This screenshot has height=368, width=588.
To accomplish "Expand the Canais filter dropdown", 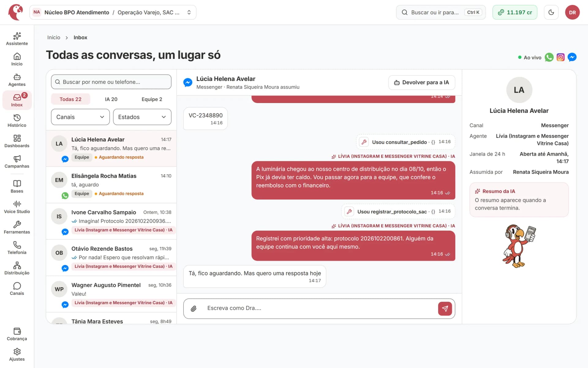I will coord(80,117).
